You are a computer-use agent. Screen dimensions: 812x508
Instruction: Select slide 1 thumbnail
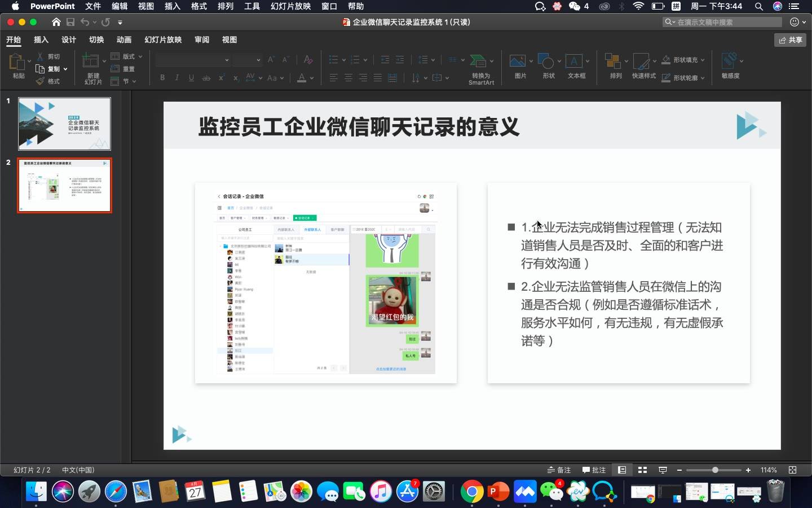(x=64, y=124)
